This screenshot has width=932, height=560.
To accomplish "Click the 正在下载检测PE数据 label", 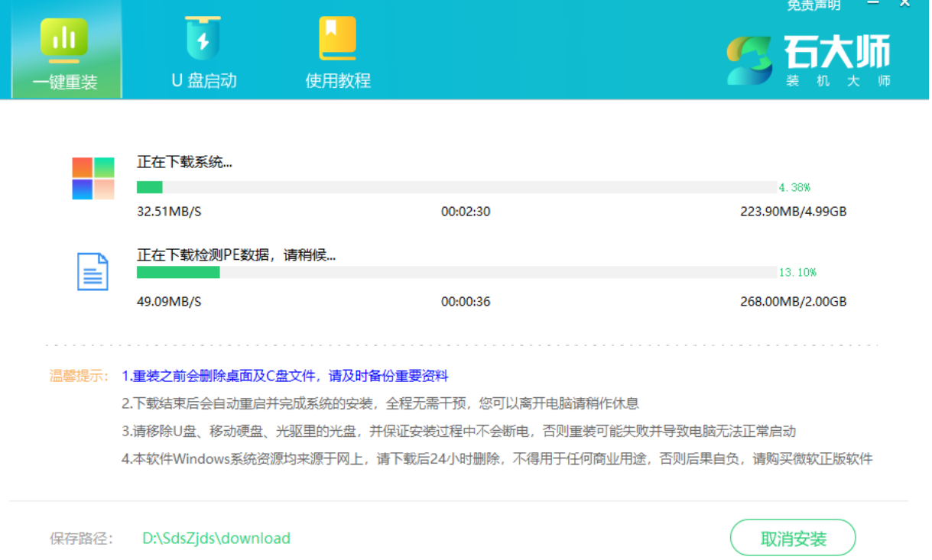I will point(236,255).
